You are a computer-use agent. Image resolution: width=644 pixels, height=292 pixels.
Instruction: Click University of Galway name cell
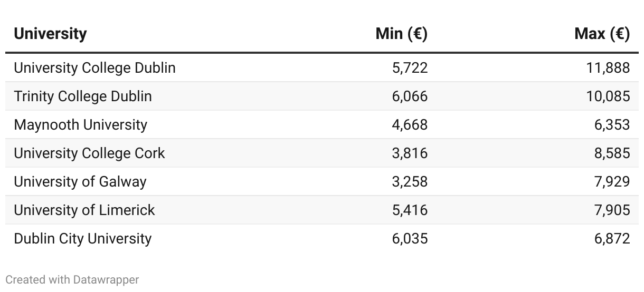click(80, 182)
